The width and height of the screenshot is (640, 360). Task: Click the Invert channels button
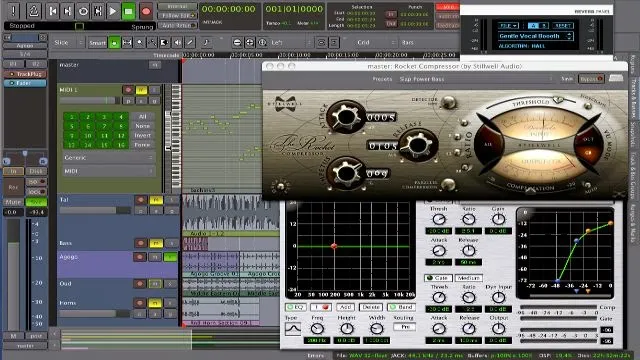pos(142,136)
